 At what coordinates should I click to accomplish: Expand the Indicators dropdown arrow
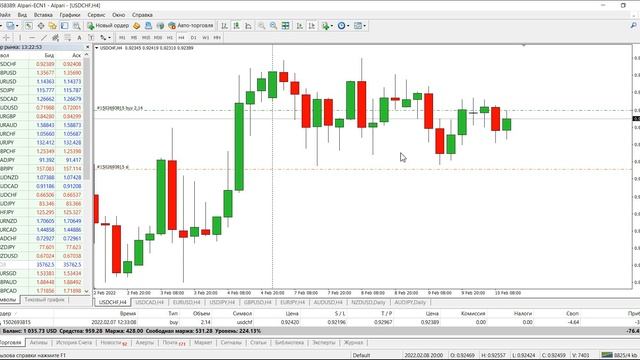331,26
